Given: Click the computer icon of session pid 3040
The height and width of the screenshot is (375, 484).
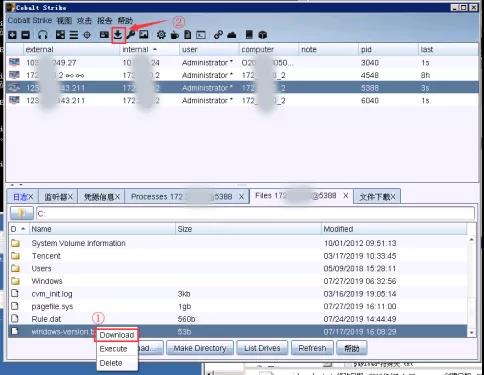Looking at the screenshot, I should tap(14, 62).
